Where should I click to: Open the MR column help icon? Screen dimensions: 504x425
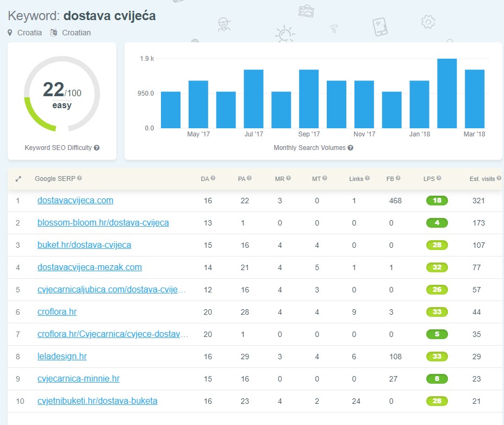coord(288,178)
